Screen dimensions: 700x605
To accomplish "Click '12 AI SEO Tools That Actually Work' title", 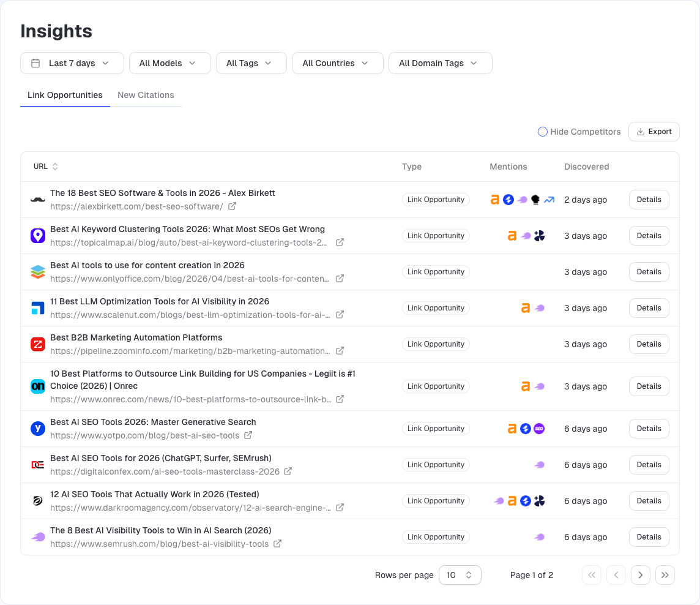I will 154,494.
